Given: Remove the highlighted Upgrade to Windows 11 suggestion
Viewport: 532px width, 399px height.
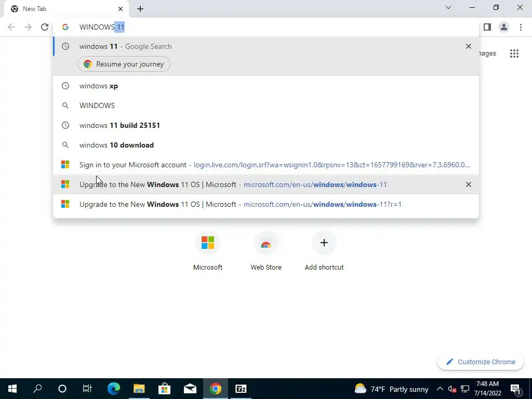Looking at the screenshot, I should coord(469,184).
